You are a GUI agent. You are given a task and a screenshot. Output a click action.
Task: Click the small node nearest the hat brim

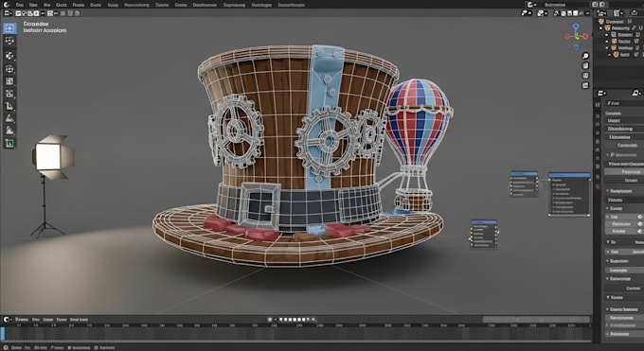coord(484,235)
